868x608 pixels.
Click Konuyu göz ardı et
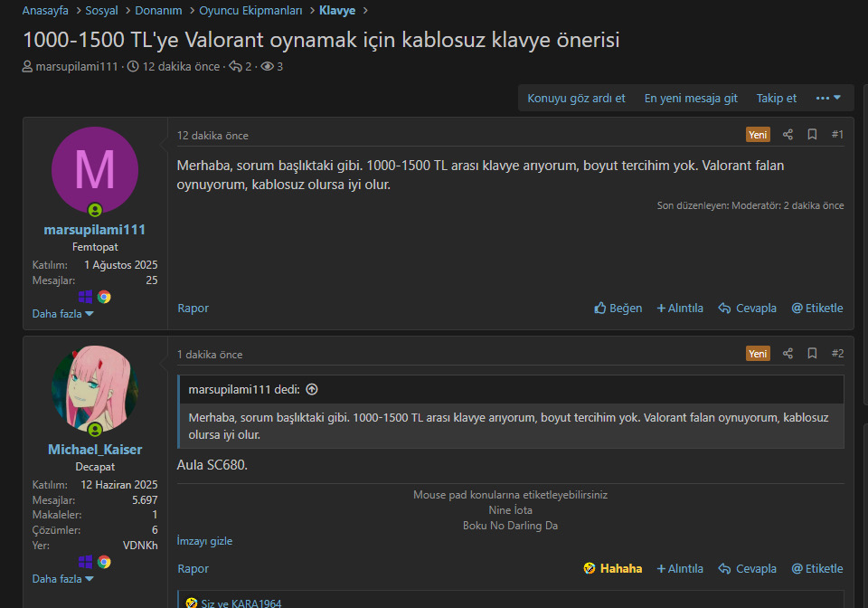[x=576, y=98]
